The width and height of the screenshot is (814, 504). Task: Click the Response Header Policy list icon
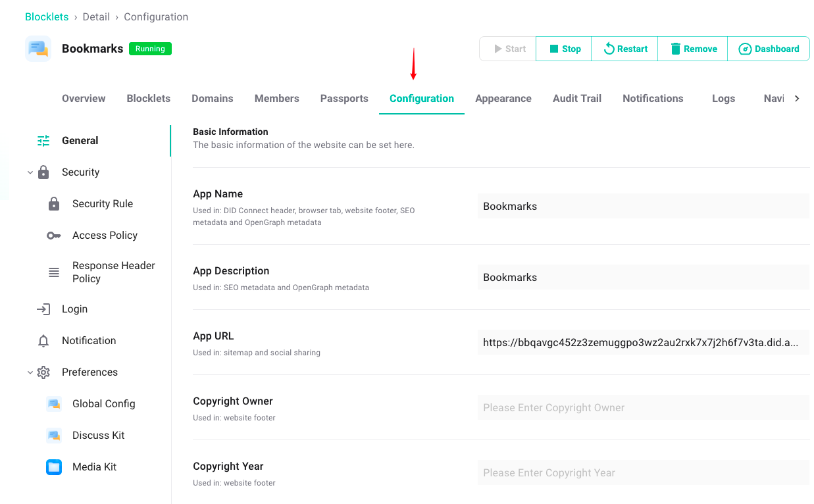point(54,272)
